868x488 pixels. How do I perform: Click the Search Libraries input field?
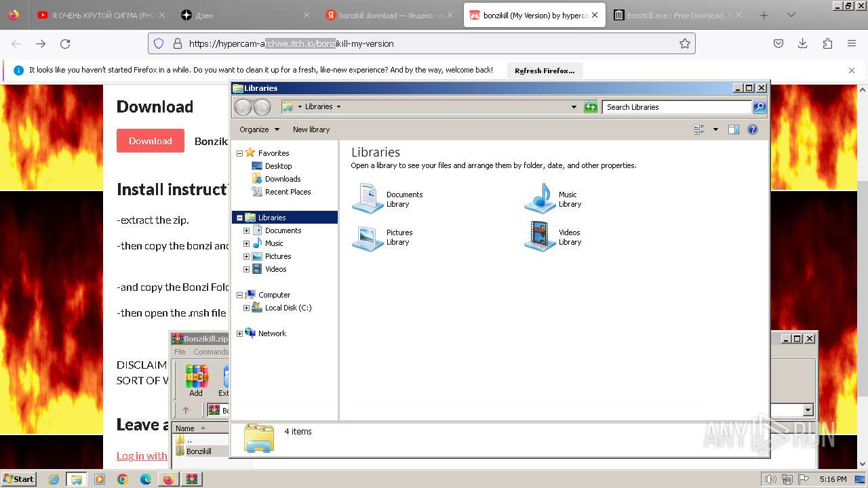[677, 106]
